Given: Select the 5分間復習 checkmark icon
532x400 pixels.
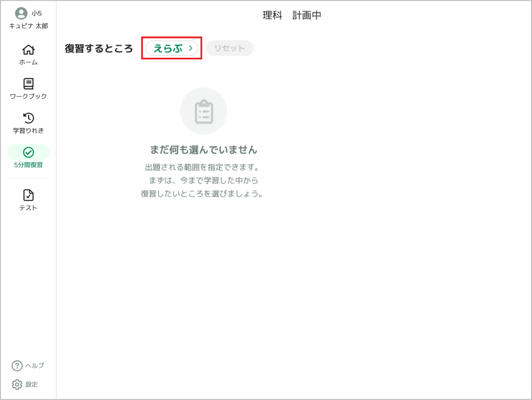Looking at the screenshot, I should pyautogui.click(x=29, y=152).
